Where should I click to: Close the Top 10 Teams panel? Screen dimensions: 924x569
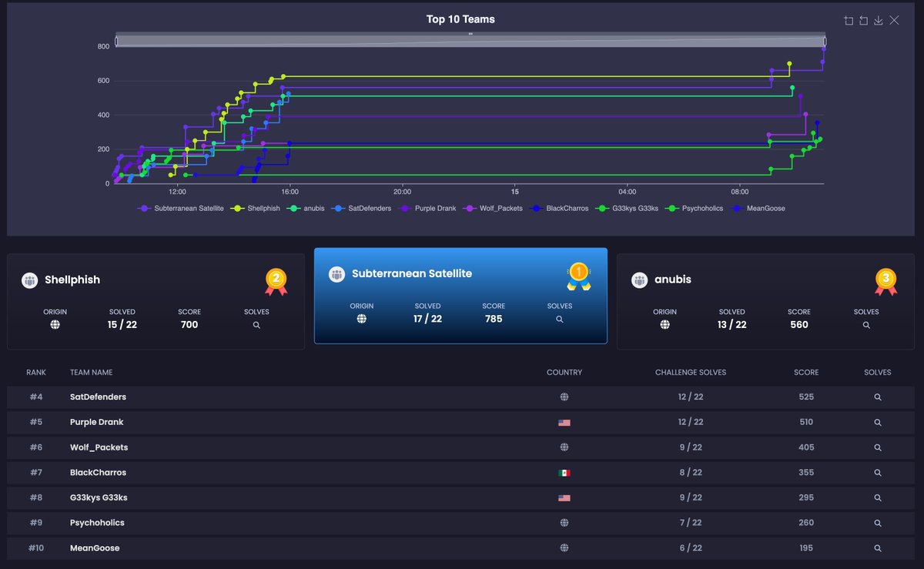(894, 21)
